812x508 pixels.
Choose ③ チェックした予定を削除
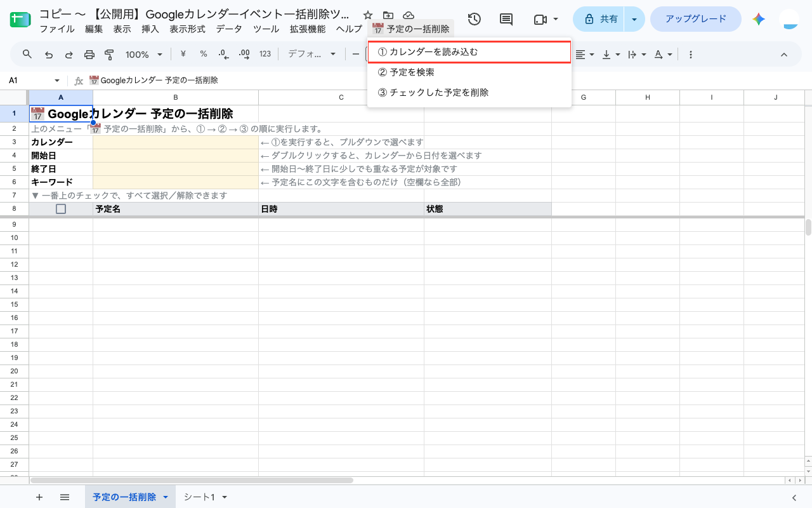pos(469,93)
